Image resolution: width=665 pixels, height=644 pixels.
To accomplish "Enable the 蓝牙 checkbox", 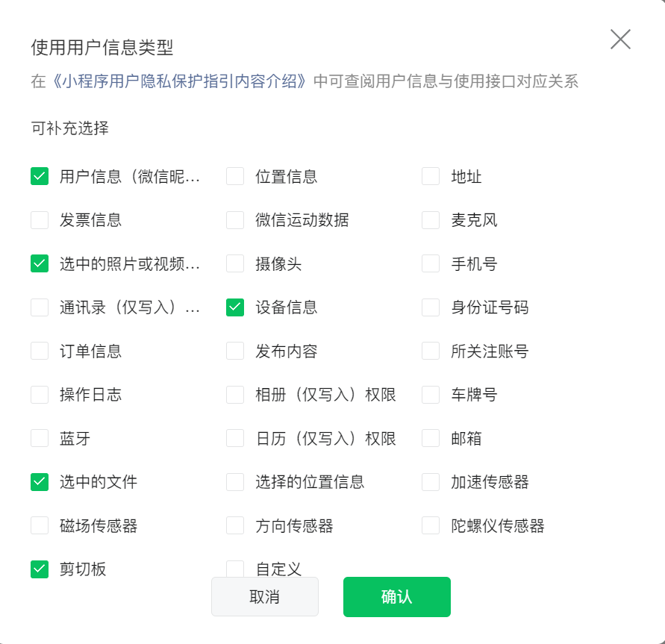I will tap(40, 438).
